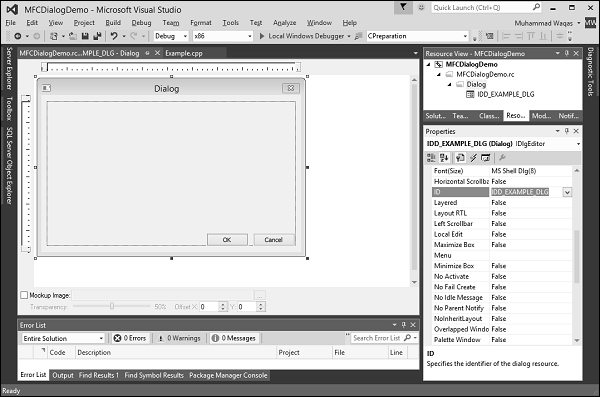
Task: Open the Muhammad Waqas account dropdown
Action: click(x=579, y=23)
